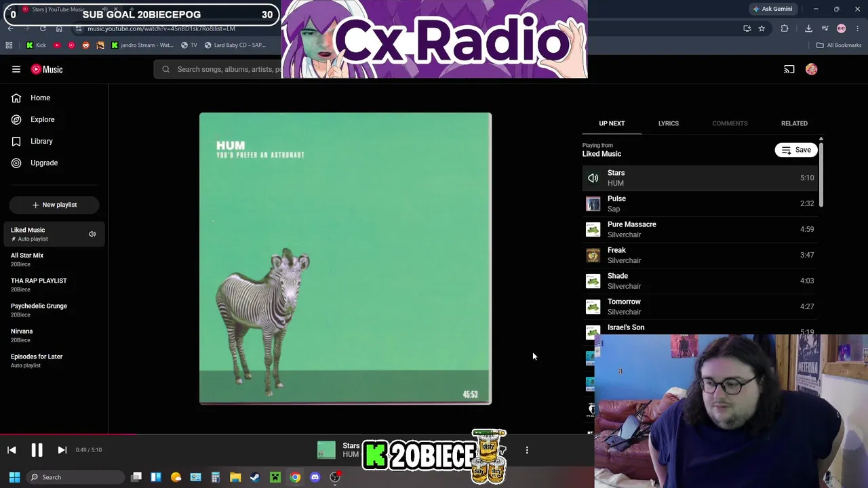This screenshot has height=488, width=868.
Task: Open Chrome downloads
Action: tap(808, 28)
